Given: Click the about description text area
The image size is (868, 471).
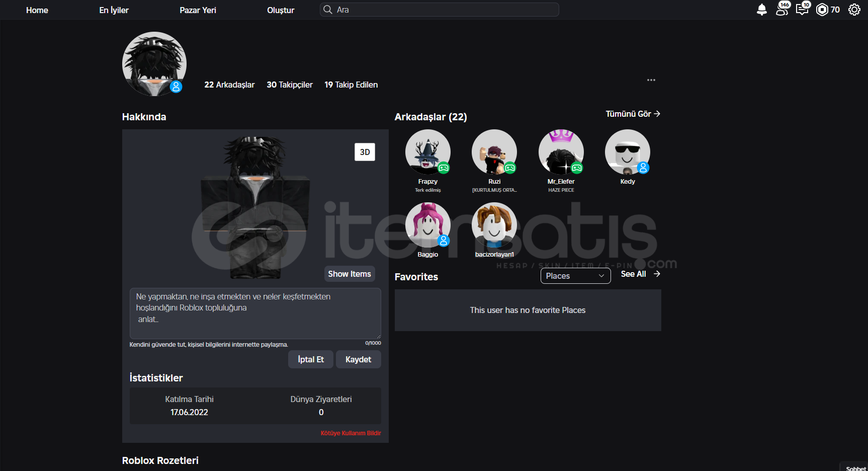Looking at the screenshot, I should click(x=255, y=313).
